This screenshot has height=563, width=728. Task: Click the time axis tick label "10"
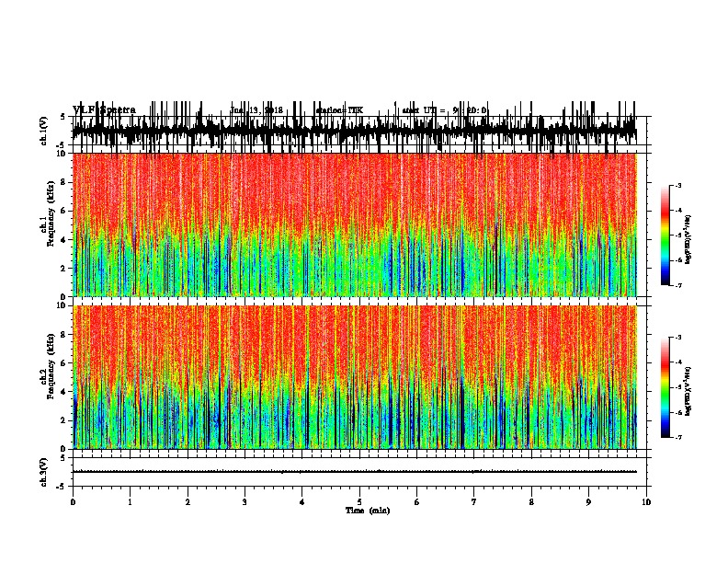point(646,502)
